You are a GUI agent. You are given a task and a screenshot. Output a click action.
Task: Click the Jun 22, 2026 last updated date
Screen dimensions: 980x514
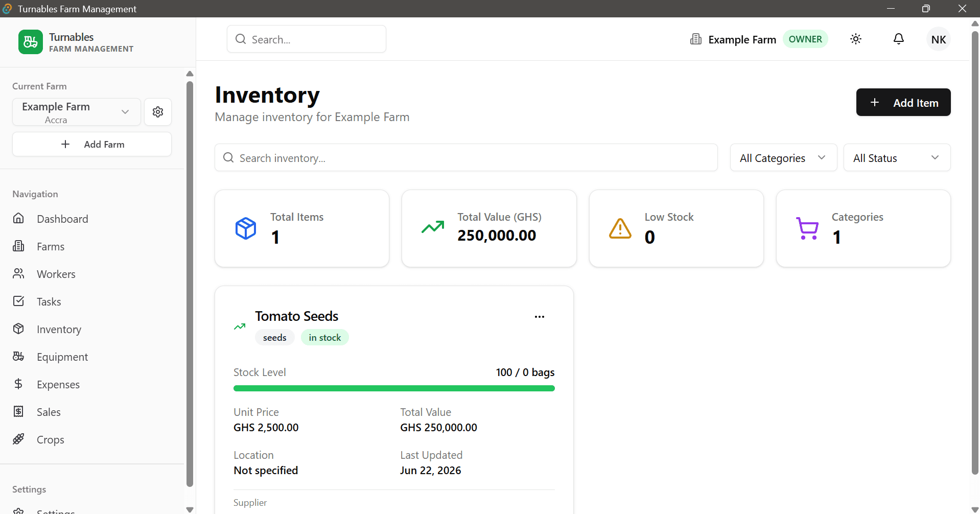coord(431,471)
